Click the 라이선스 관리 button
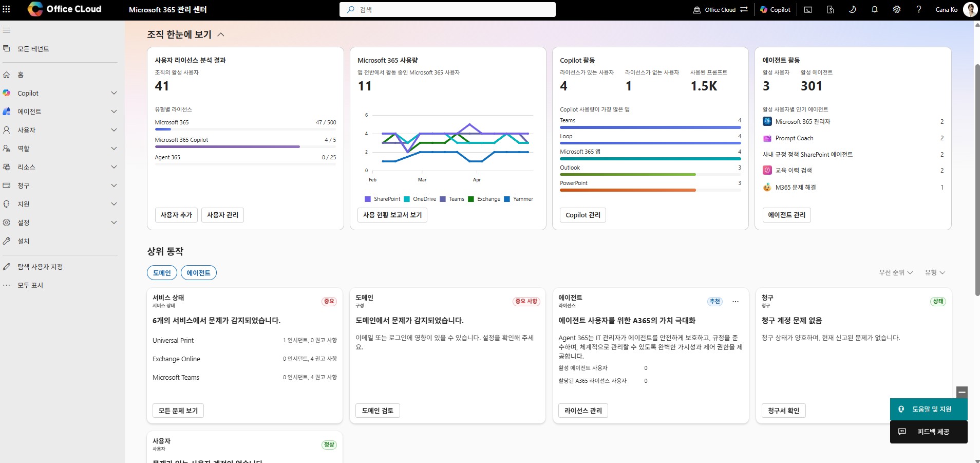This screenshot has height=463, width=980. click(583, 411)
